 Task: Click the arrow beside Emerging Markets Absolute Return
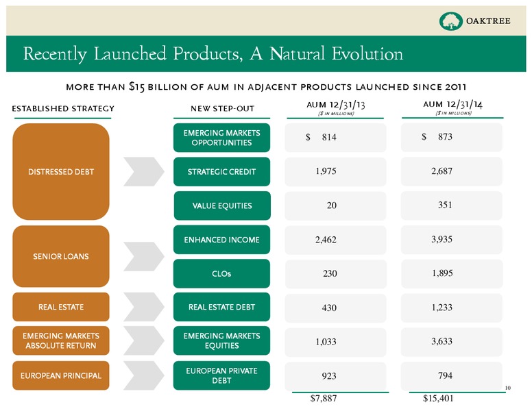click(x=144, y=340)
